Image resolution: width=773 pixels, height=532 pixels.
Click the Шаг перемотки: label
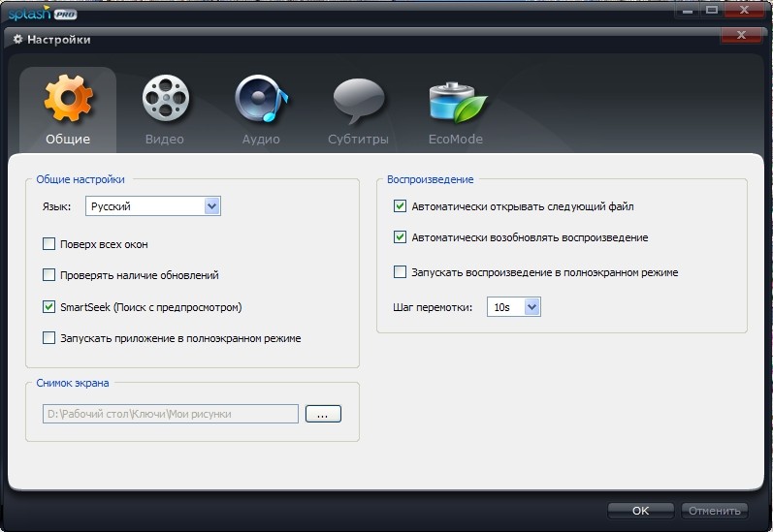coord(433,307)
